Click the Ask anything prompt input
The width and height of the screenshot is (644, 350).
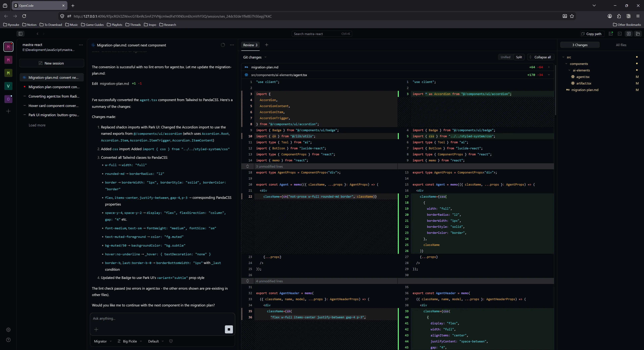162,318
